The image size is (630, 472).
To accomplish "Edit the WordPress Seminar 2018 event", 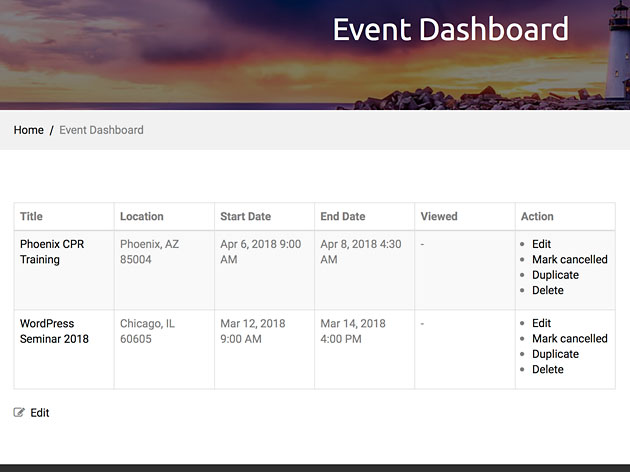I will tap(541, 323).
